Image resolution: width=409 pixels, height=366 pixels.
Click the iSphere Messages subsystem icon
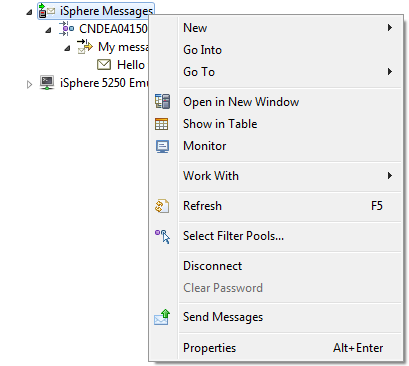tap(46, 11)
